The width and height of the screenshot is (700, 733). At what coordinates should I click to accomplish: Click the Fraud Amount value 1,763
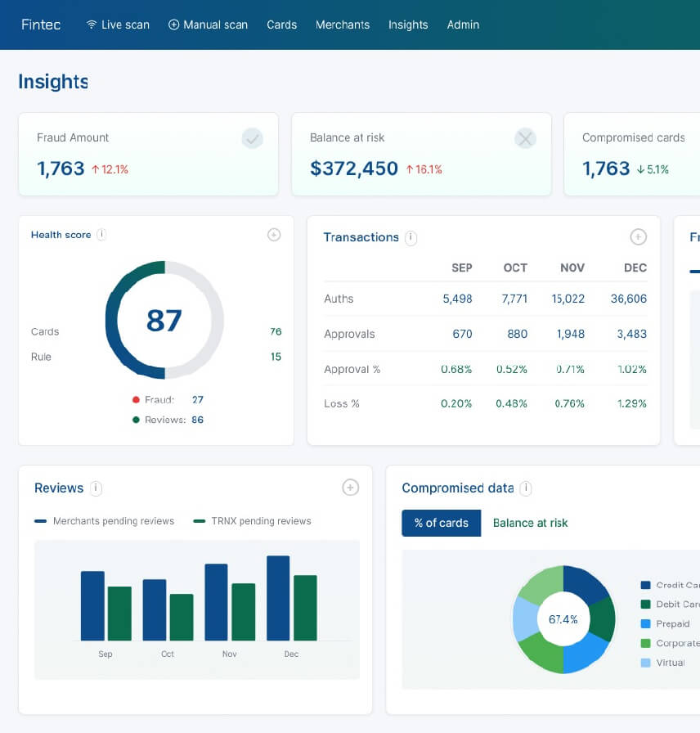[x=61, y=169]
